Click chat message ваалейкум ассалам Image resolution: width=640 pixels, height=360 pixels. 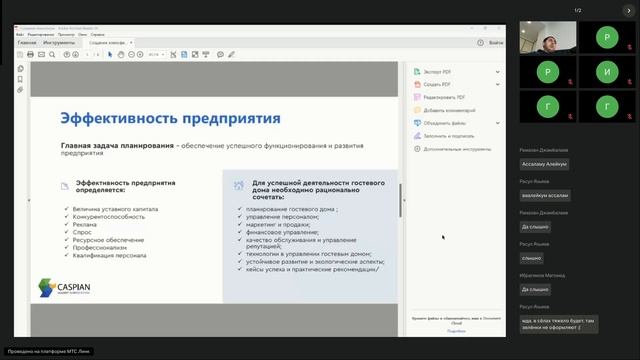(545, 196)
